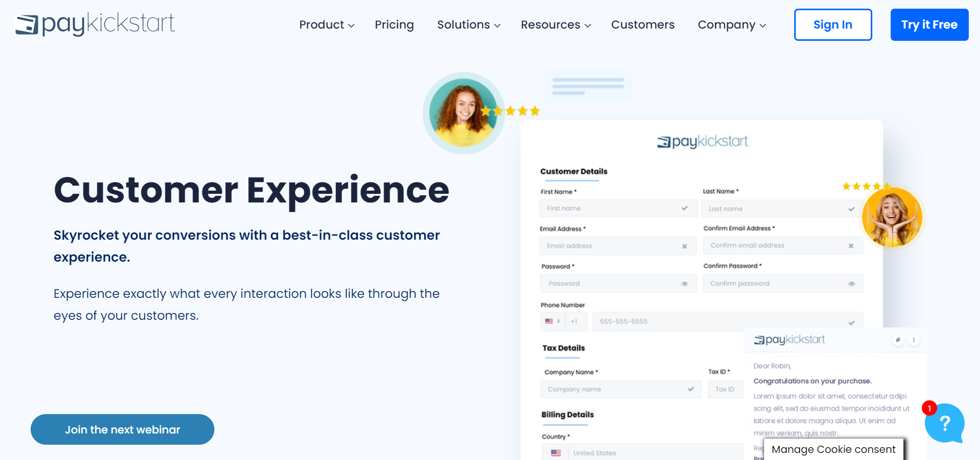The width and height of the screenshot is (980, 460).
Task: Click the Email address input field
Action: coord(618,246)
